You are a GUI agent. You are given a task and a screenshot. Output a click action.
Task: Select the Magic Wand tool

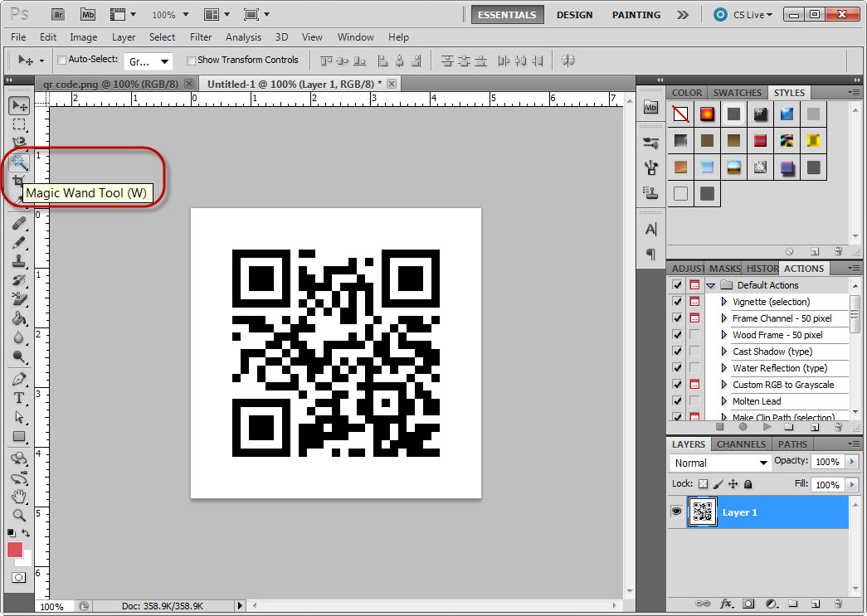(x=19, y=162)
